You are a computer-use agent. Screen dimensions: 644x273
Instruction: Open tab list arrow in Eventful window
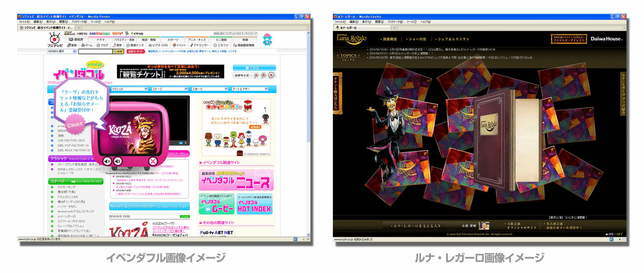(x=308, y=27)
